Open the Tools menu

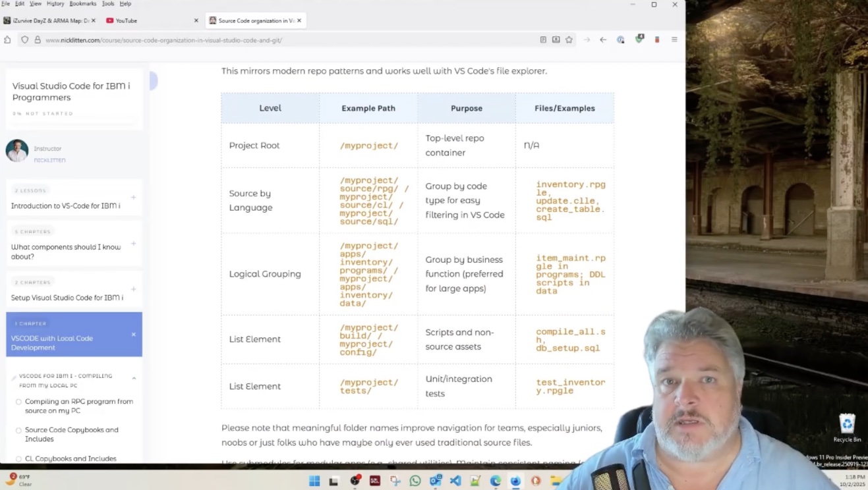coord(108,4)
